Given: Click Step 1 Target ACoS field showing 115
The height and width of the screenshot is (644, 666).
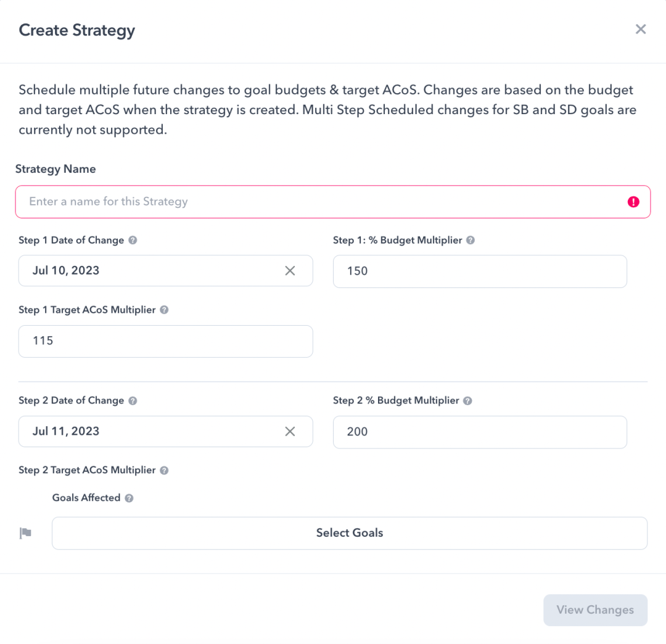Looking at the screenshot, I should tap(165, 341).
